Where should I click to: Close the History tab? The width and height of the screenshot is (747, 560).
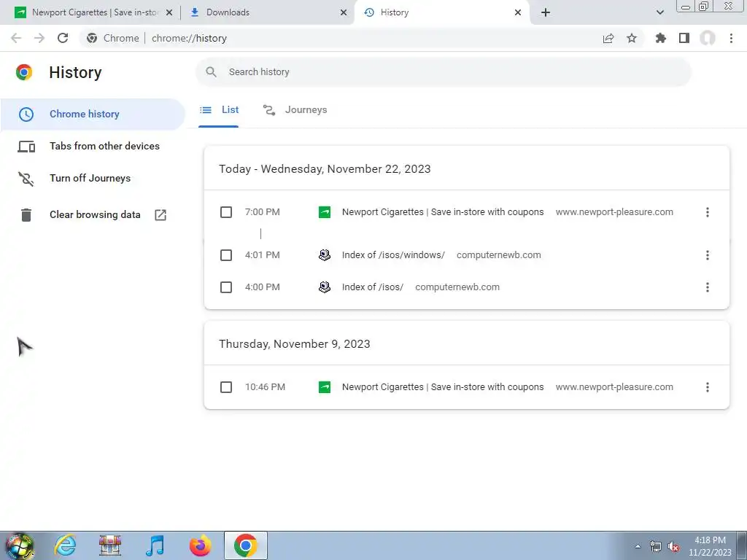coord(518,12)
